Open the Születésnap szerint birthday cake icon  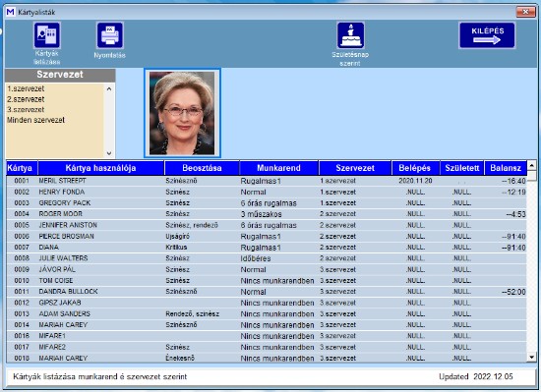pos(350,35)
